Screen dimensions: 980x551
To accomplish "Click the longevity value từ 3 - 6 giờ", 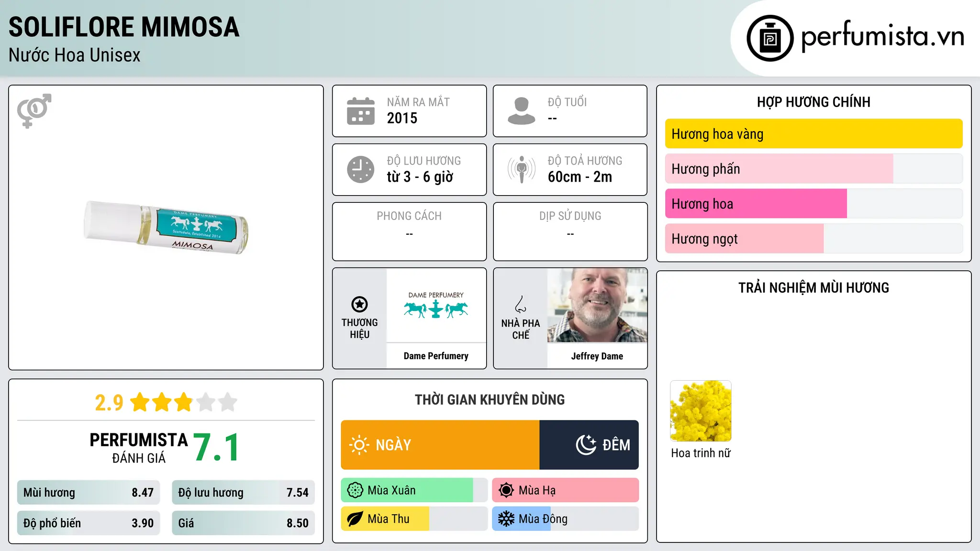I will [420, 177].
